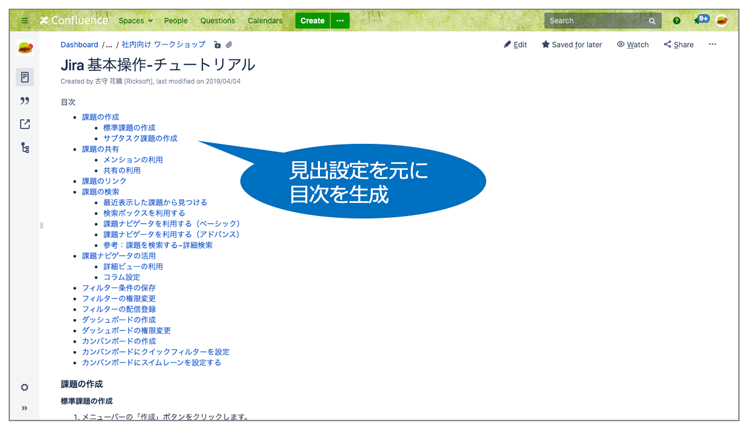Open the help question mark icon
This screenshot has height=428, width=750.
676,21
